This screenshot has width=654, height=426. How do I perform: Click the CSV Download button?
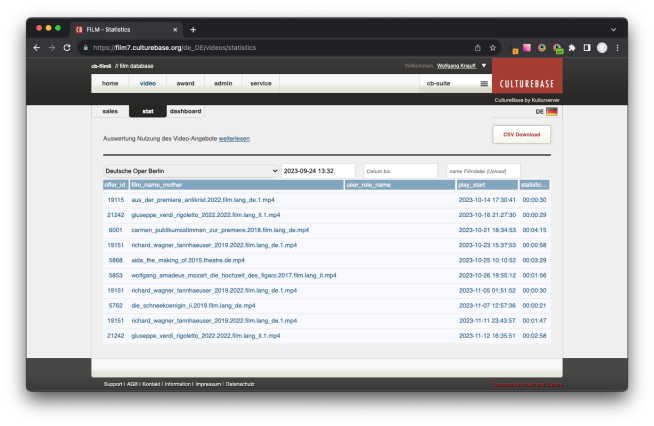tap(521, 134)
